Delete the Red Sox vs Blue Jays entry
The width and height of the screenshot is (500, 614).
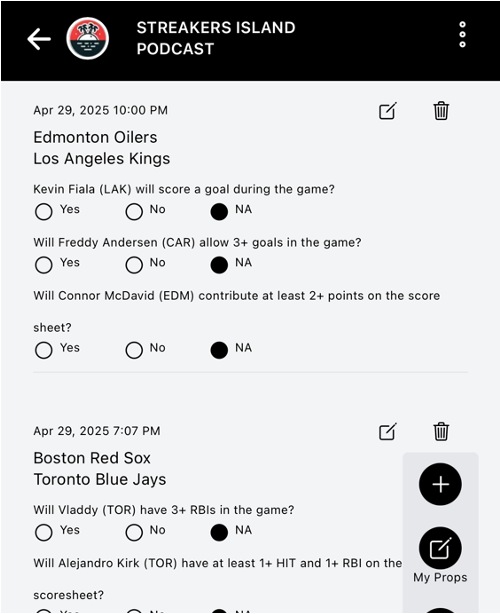pos(441,432)
